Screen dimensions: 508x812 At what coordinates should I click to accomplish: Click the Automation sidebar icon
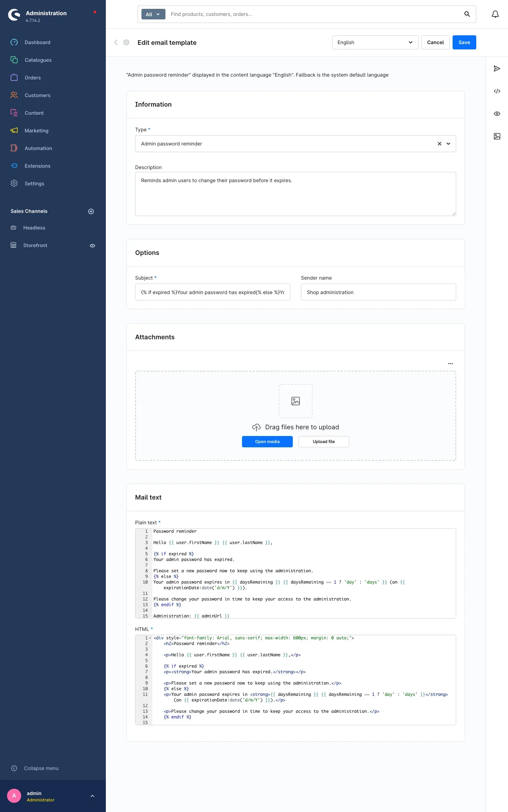tap(14, 148)
